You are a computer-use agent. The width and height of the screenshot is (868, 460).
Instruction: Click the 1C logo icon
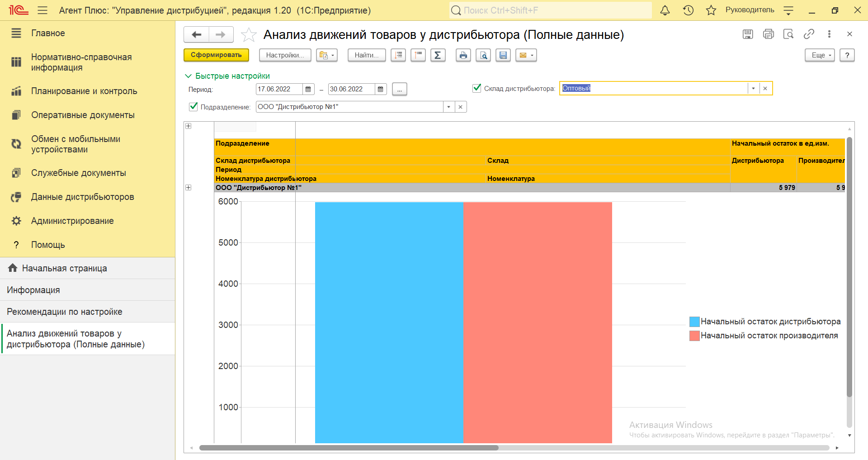(19, 10)
